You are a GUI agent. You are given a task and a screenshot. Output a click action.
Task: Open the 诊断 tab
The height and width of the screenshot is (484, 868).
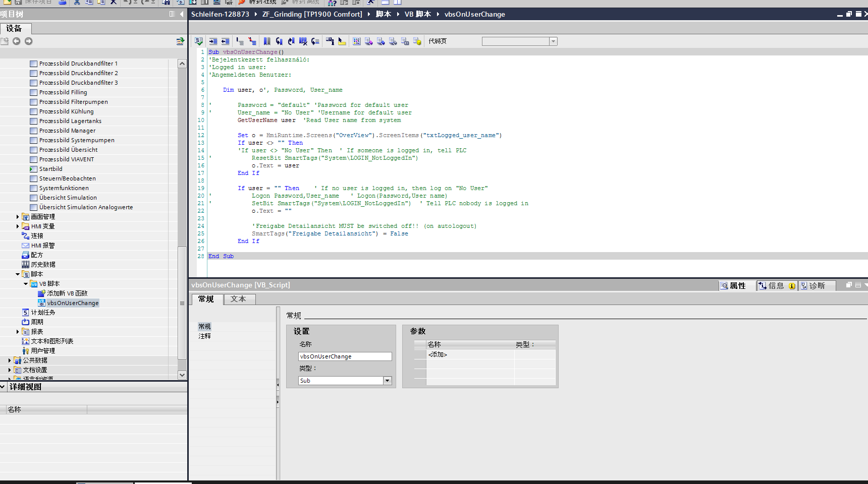pos(817,286)
